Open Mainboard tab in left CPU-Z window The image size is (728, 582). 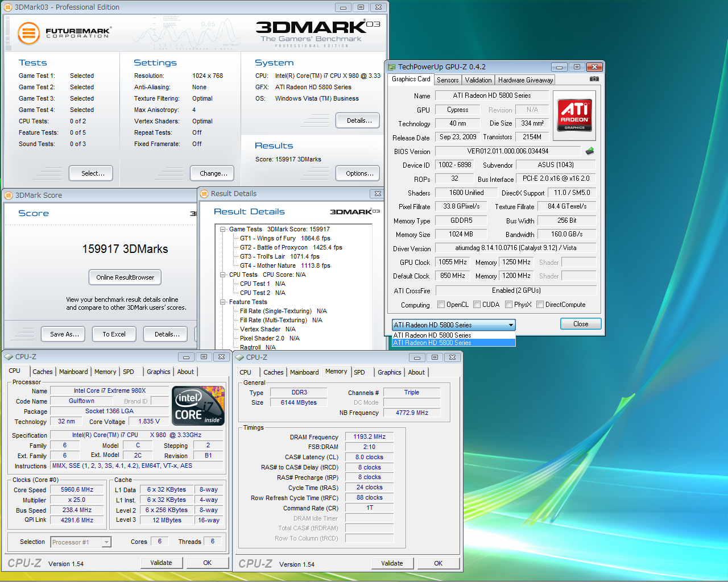point(73,372)
